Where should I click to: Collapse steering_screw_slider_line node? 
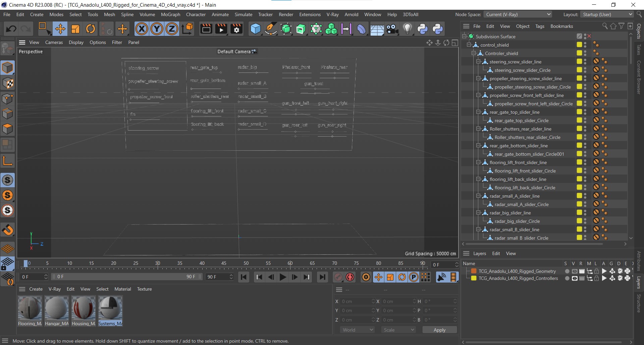(478, 61)
